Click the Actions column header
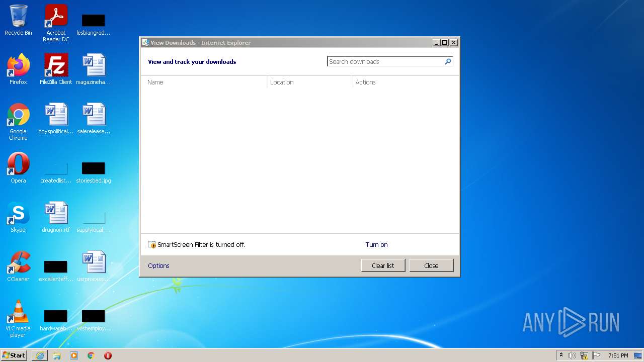The image size is (644, 362). pos(406,82)
